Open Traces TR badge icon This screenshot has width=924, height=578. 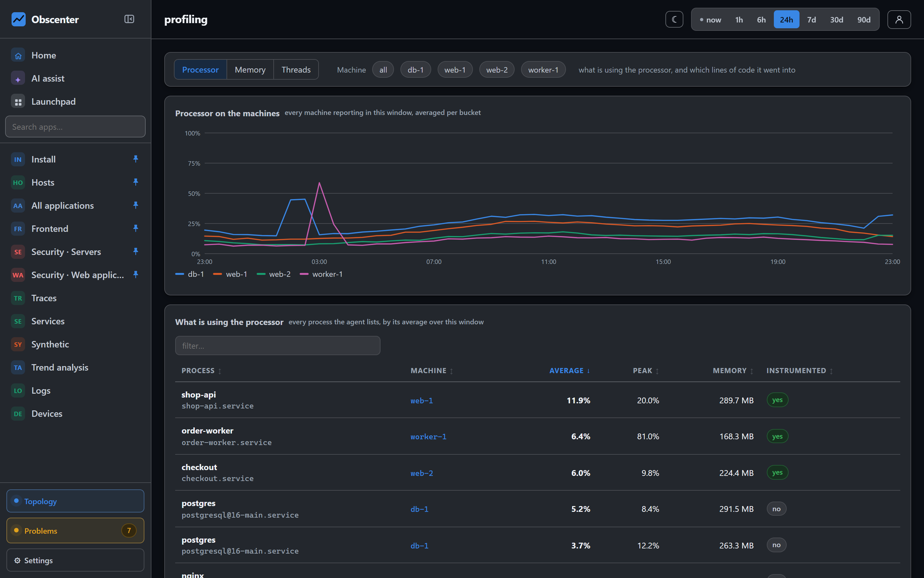(x=18, y=298)
